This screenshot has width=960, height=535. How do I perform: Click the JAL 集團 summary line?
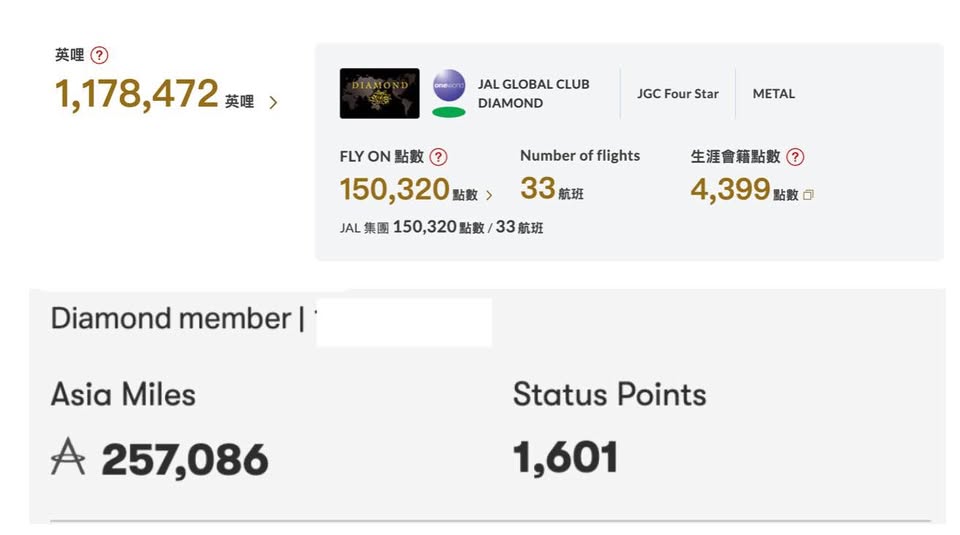tap(441, 227)
